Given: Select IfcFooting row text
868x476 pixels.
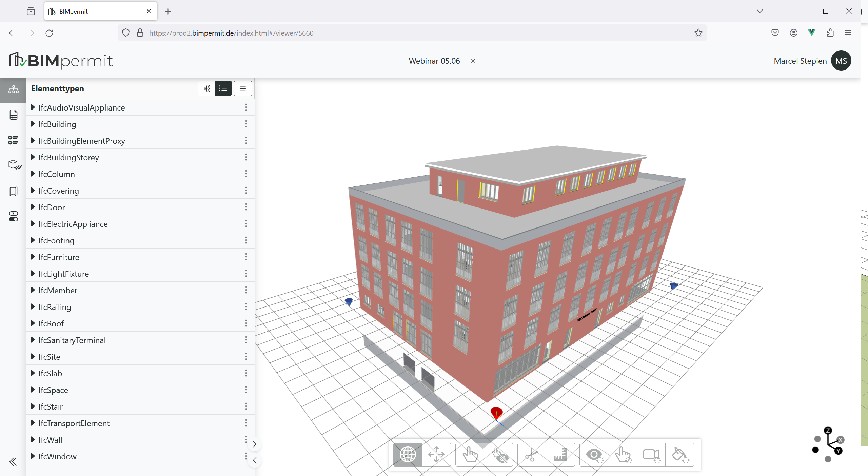Looking at the screenshot, I should [x=56, y=241].
